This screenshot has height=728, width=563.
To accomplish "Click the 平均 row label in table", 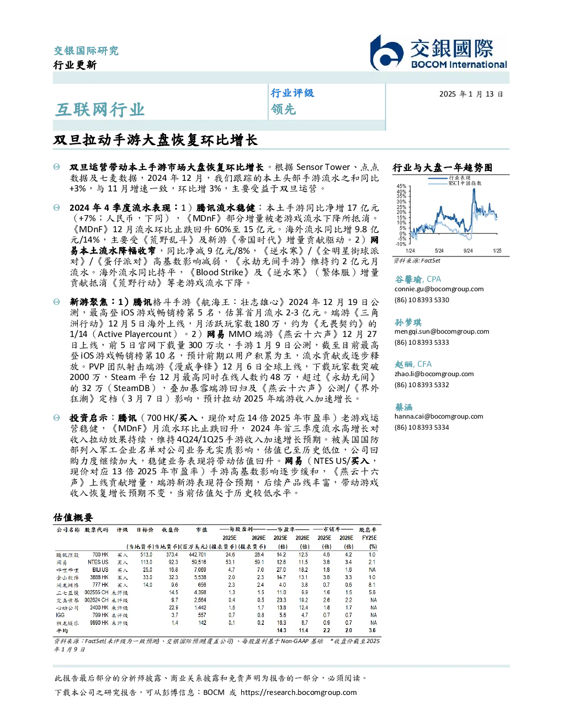I will pyautogui.click(x=62, y=630).
